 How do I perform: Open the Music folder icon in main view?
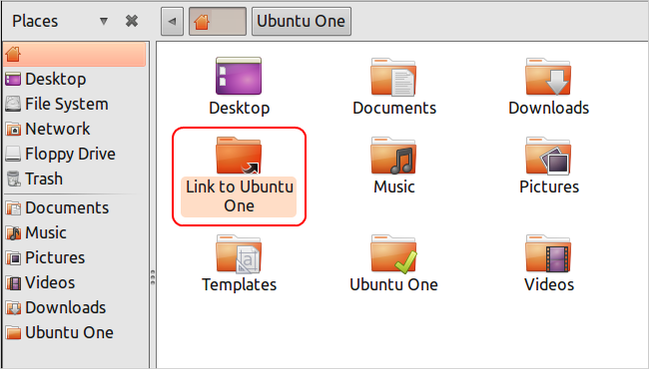(x=393, y=155)
